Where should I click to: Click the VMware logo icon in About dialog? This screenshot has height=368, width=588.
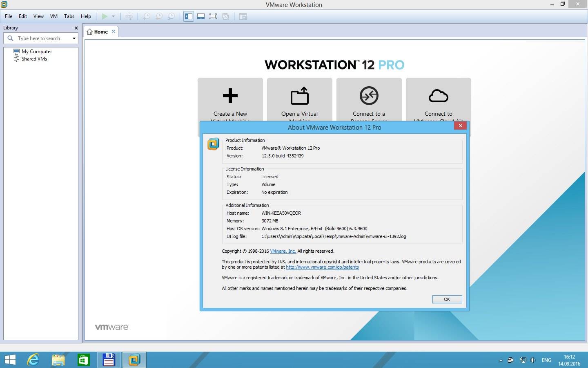[x=213, y=144]
